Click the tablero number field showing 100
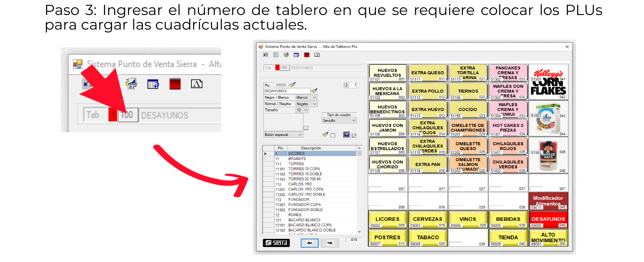The image size is (644, 262). 284,68
